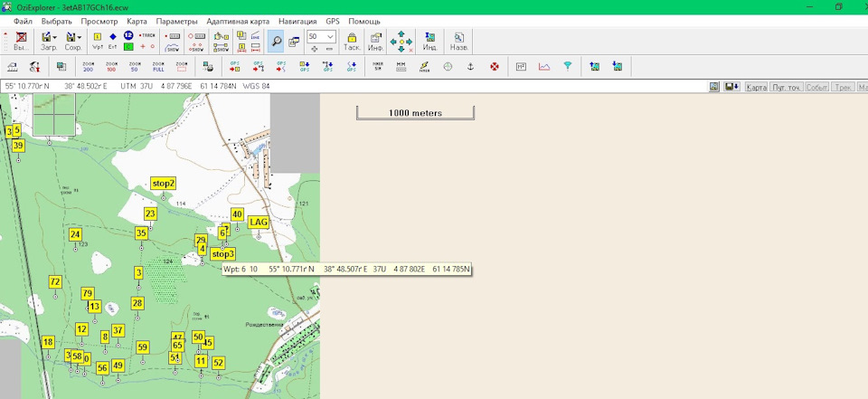Select waypoint 18 on the map

click(x=48, y=342)
